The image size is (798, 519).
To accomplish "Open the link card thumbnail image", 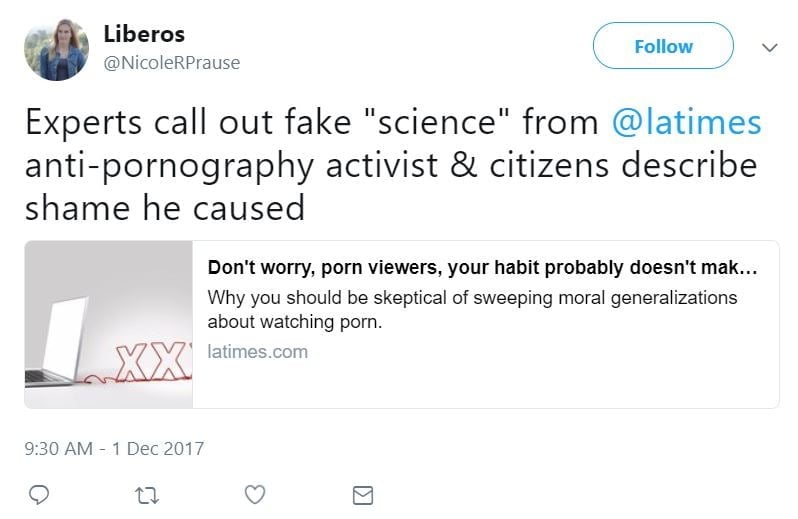I will 109,324.
